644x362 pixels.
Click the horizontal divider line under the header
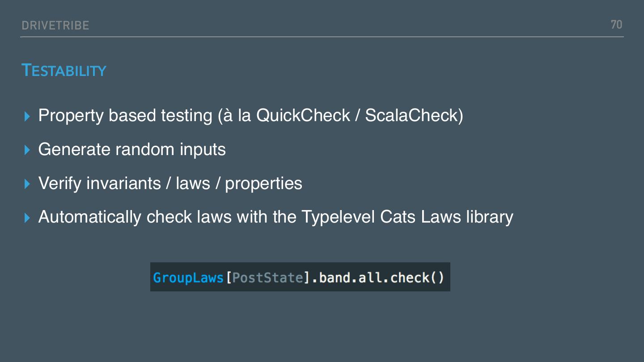click(x=322, y=37)
